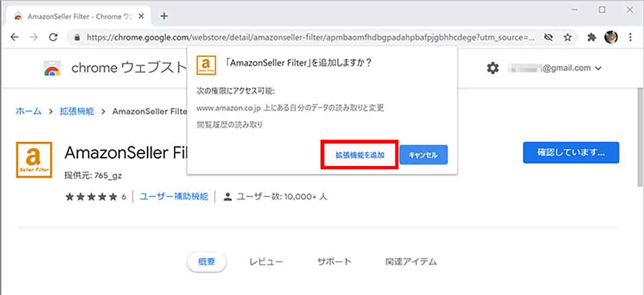
Task: Confirm with 拡張機能を追加 button
Action: [360, 155]
